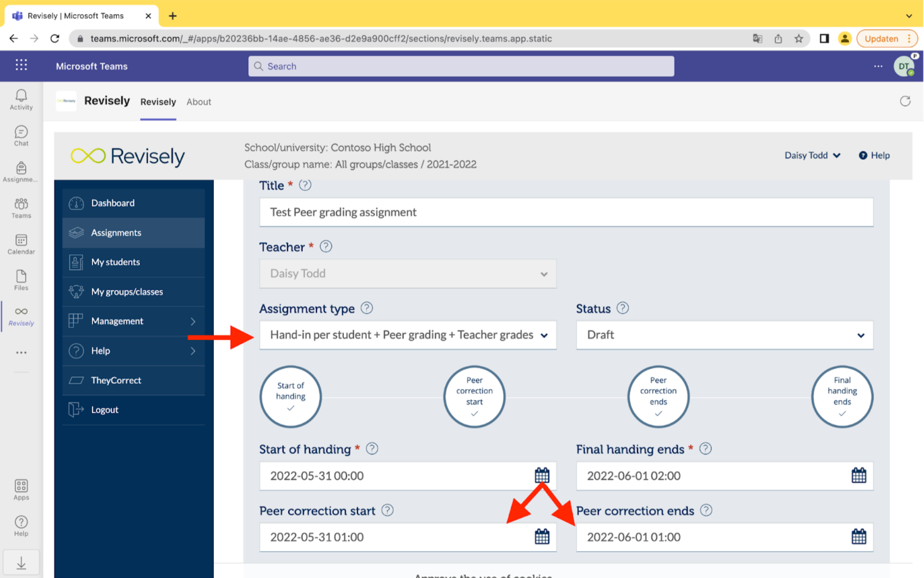Select the Peer correction start stage circle

474,397
